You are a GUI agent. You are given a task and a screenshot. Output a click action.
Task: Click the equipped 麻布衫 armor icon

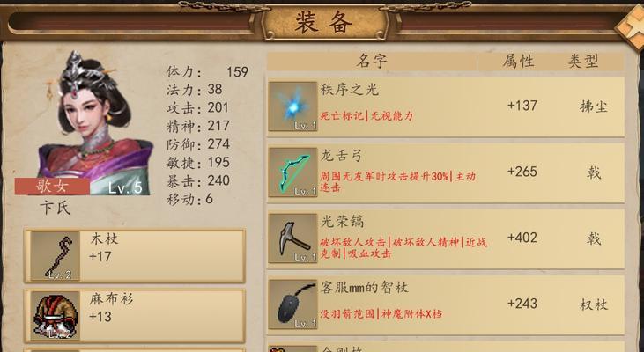tap(56, 316)
